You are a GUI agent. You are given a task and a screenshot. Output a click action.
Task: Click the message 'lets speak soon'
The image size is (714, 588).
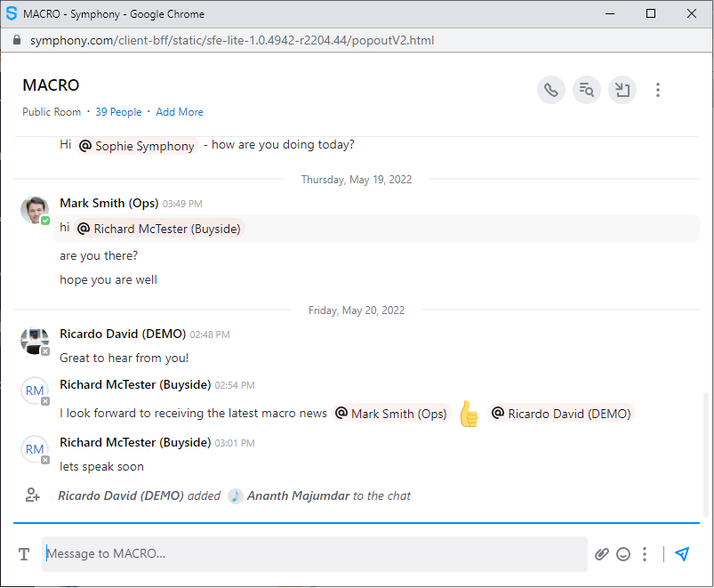click(x=101, y=467)
